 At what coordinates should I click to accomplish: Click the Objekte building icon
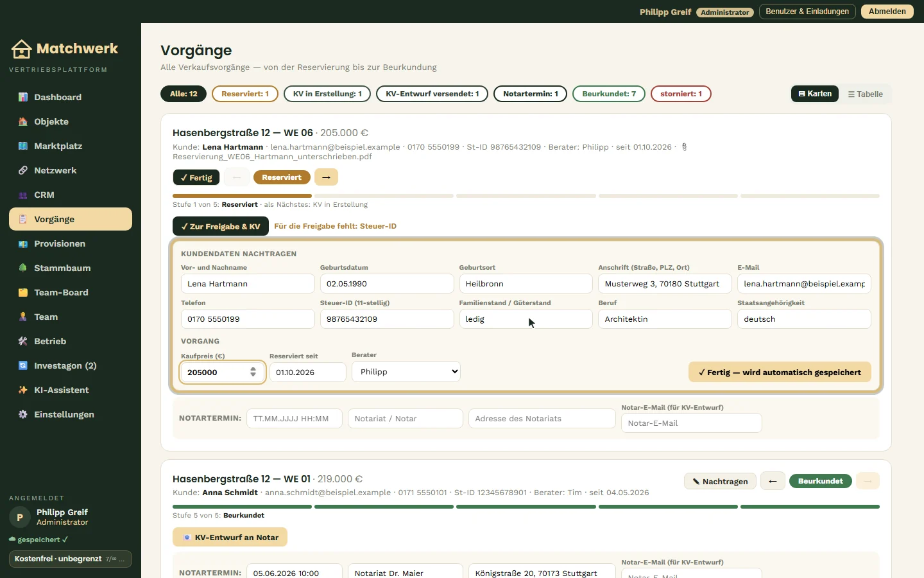coord(23,121)
